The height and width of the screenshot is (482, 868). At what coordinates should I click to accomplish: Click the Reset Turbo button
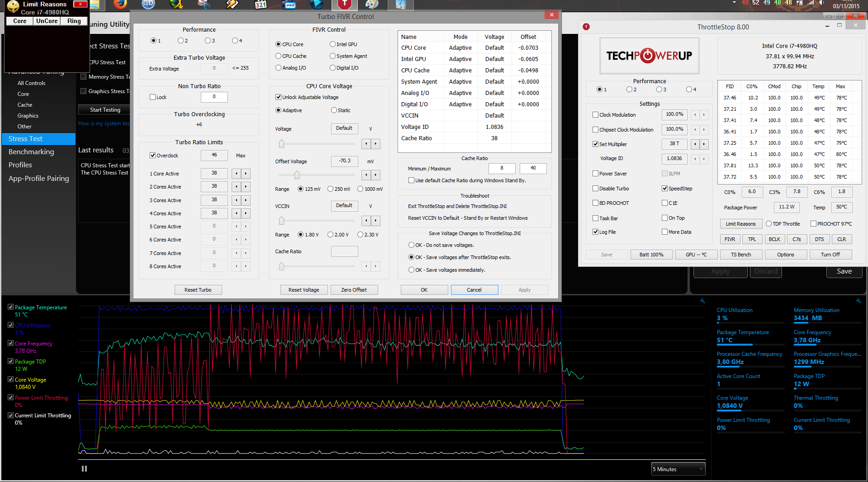[198, 290]
